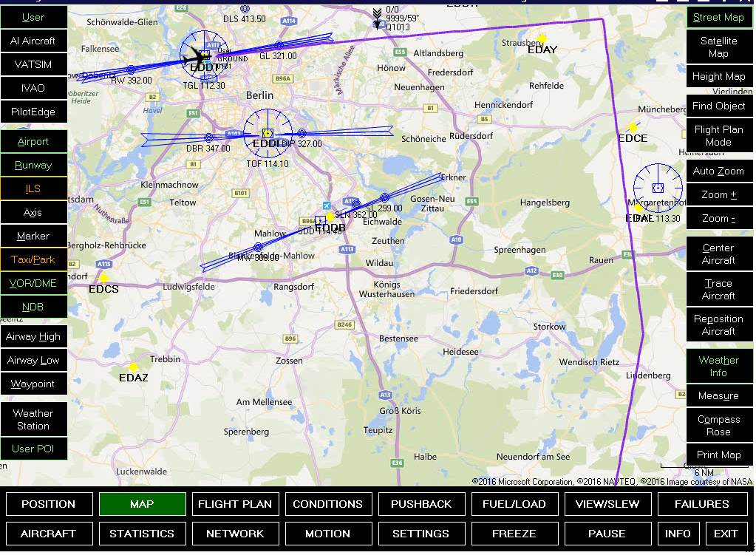
Task: Click the EDCS airport star marker
Action: click(103, 279)
